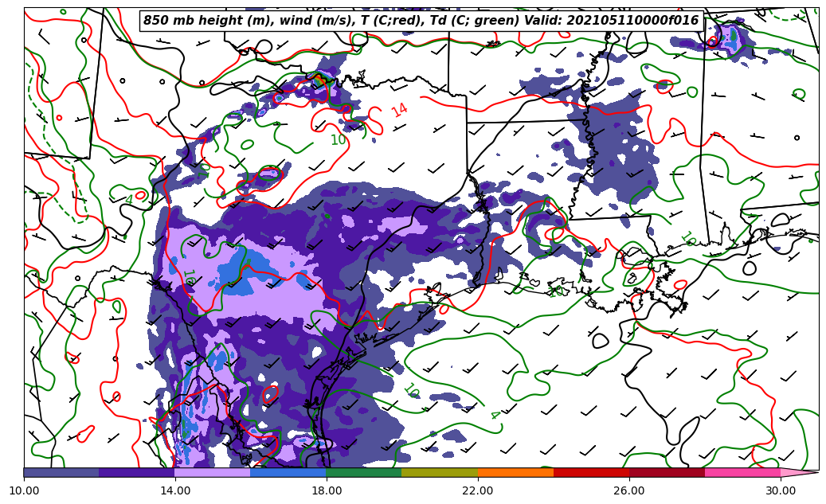The image size is (826, 504).
Task: Click the colorbar tick label 14.00
Action: pyautogui.click(x=175, y=490)
